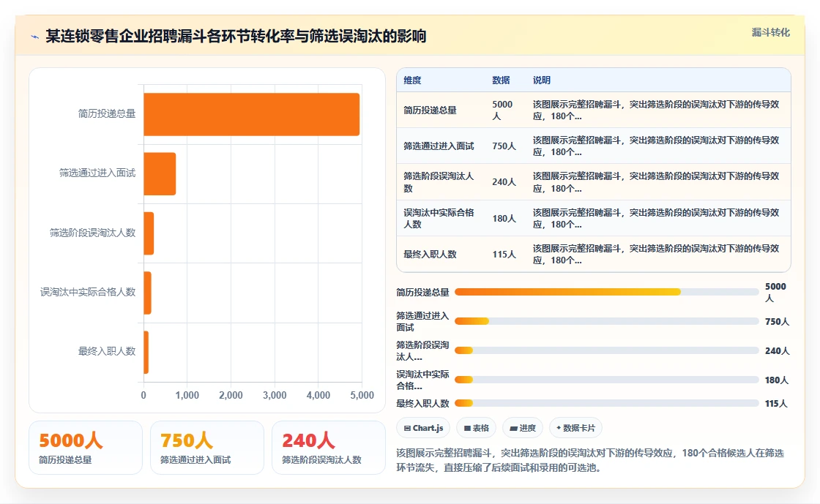Click the 筛选通过进入面试 progress bar

[x=607, y=321]
